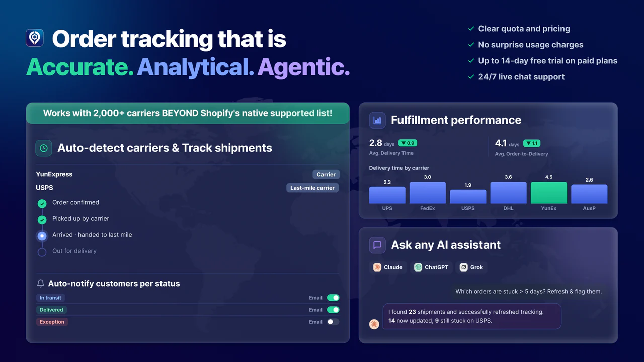Screen dimensions: 644x362
Task: Click the 'Picked up by carrier' step text
Action: tap(80, 219)
